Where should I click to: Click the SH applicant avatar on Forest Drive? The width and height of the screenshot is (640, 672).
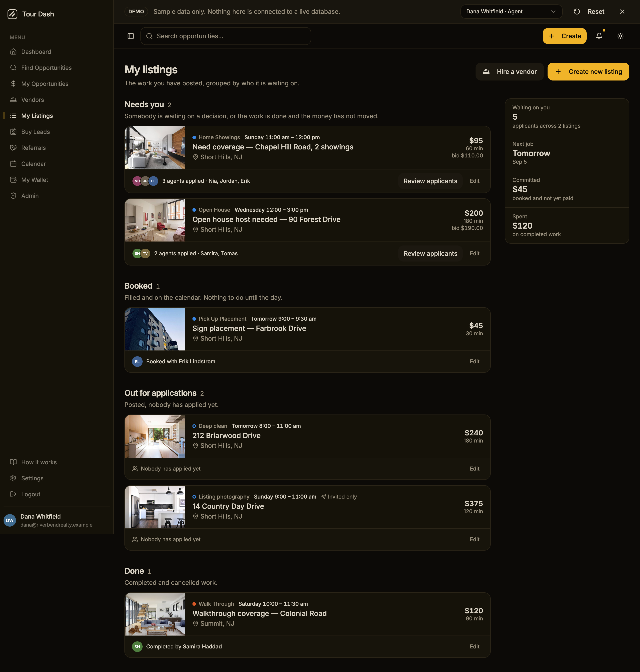coord(137,254)
